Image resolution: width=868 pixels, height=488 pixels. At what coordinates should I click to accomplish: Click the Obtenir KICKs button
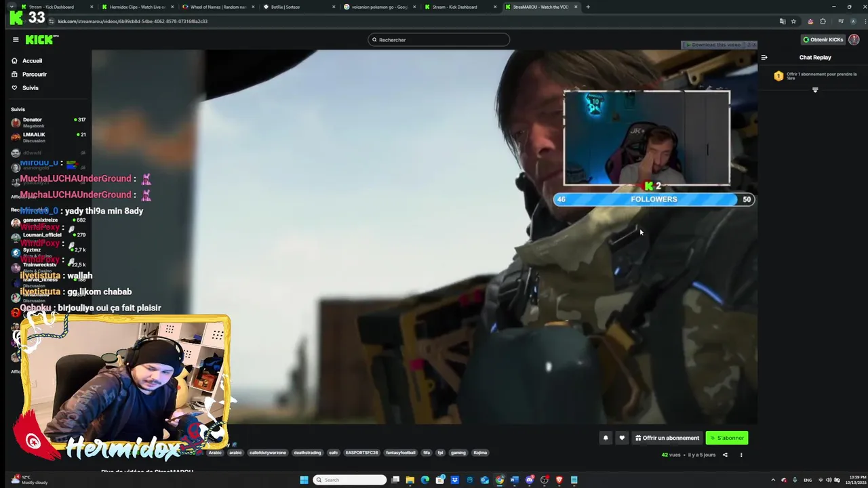823,39
